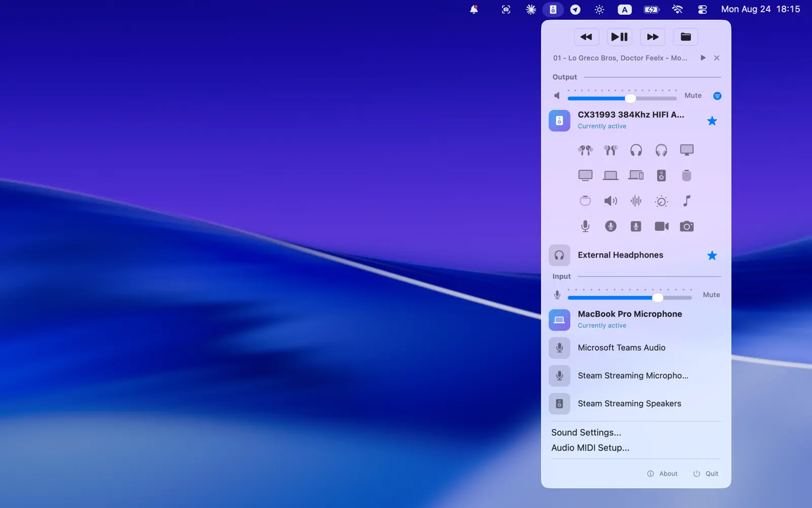The image size is (812, 508).
Task: Open the battery status menu
Action: coord(652,9)
